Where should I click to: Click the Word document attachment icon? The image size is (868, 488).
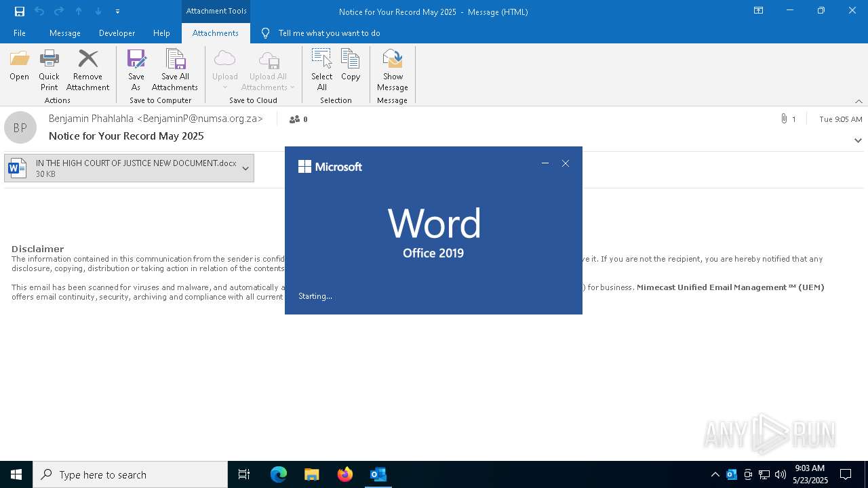pos(18,168)
